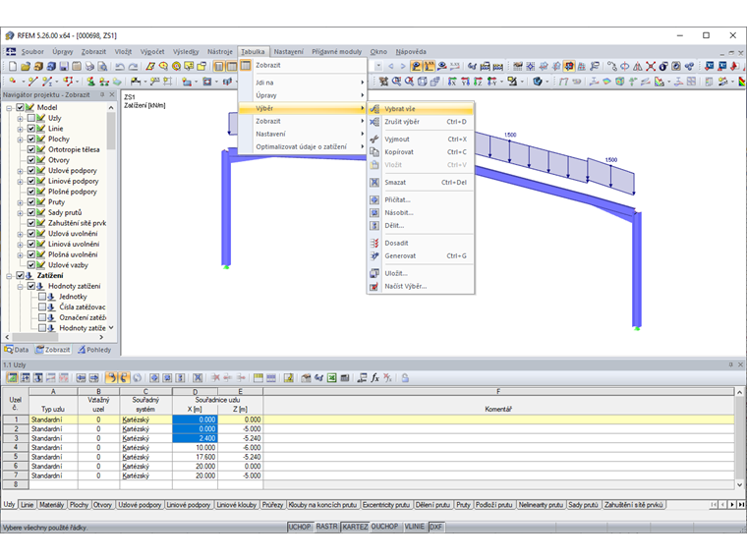Switch to the Materiály table tab
Screen dimensions: 747x560
(x=51, y=505)
